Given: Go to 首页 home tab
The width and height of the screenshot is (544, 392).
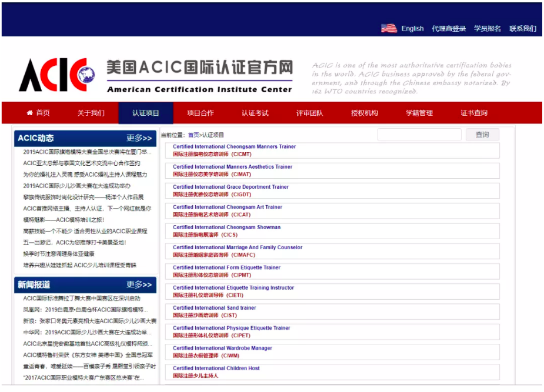Looking at the screenshot, I should pos(38,113).
